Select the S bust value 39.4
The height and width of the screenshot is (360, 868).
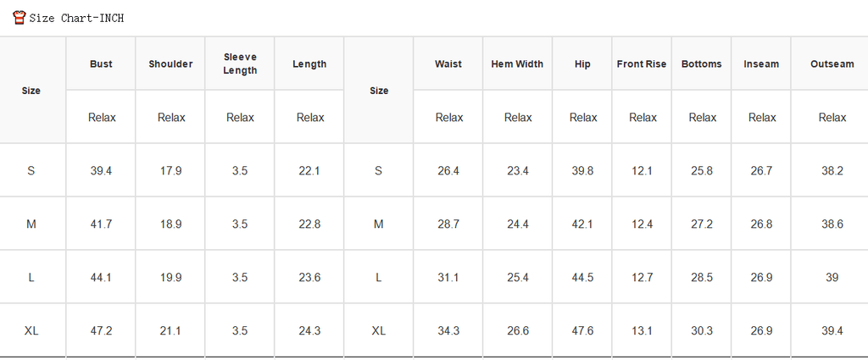pos(101,171)
